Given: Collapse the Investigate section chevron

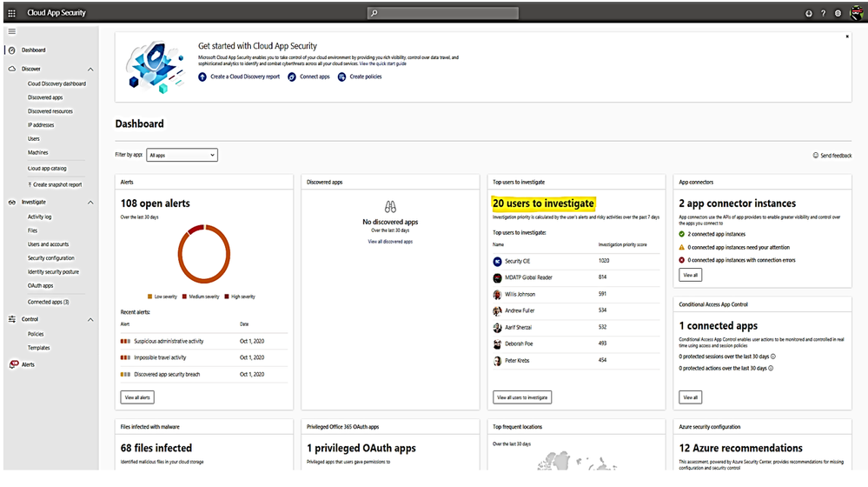Looking at the screenshot, I should pyautogui.click(x=90, y=203).
